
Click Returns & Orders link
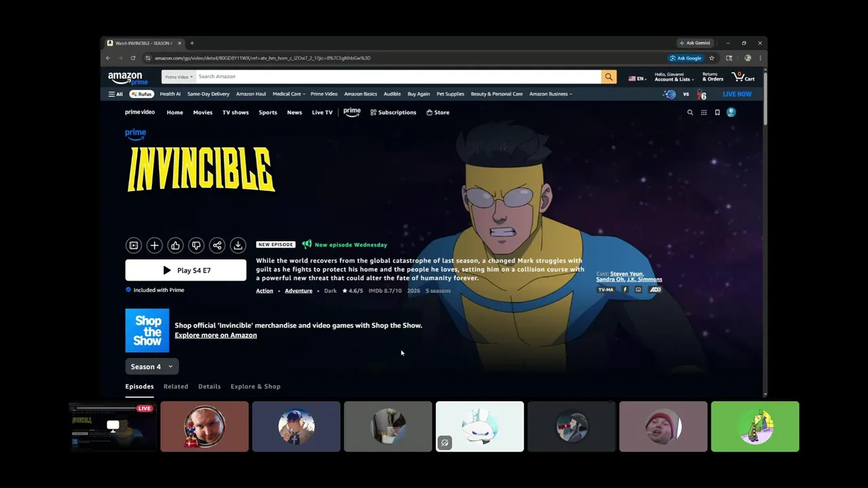pyautogui.click(x=713, y=77)
